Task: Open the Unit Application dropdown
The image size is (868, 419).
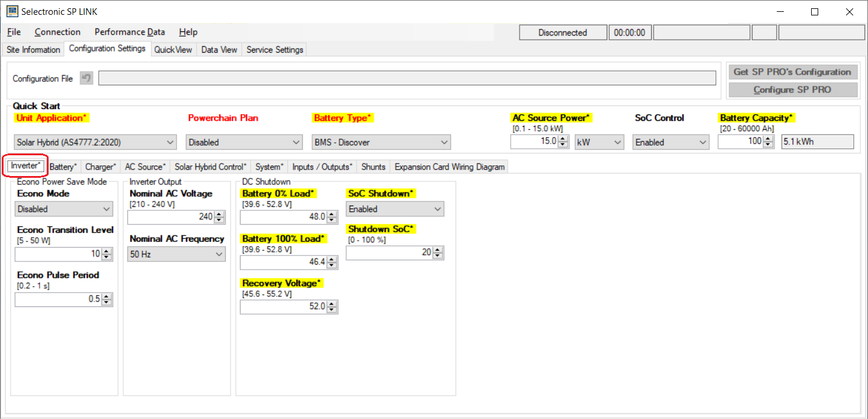Action: [95, 142]
